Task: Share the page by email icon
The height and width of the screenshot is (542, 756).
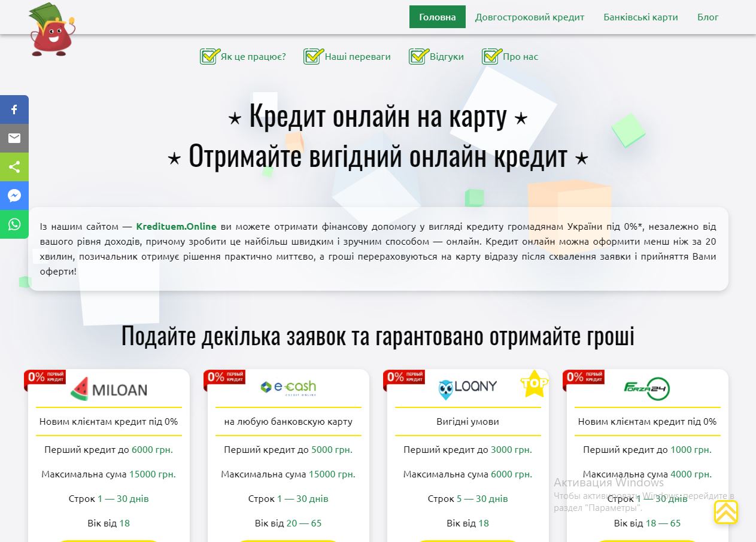Action: [14, 138]
